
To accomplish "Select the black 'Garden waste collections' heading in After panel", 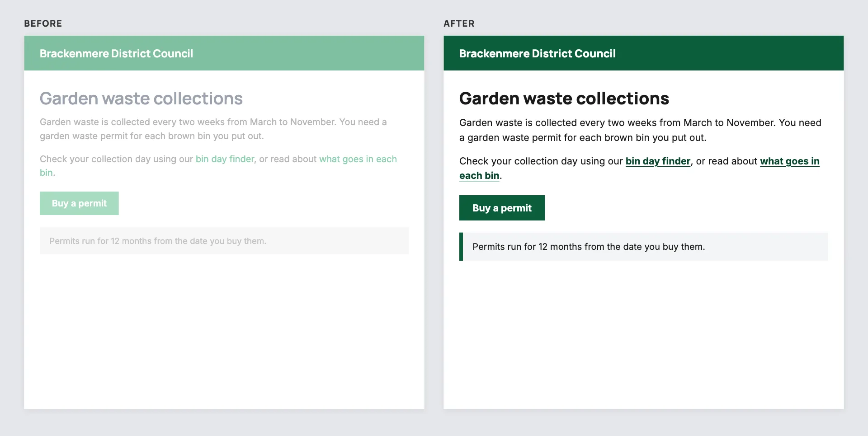I will pyautogui.click(x=564, y=98).
